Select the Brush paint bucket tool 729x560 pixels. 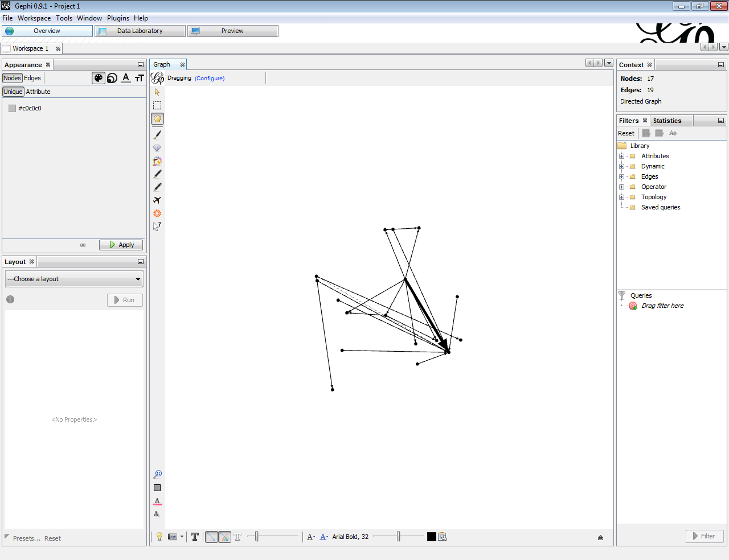click(x=157, y=161)
